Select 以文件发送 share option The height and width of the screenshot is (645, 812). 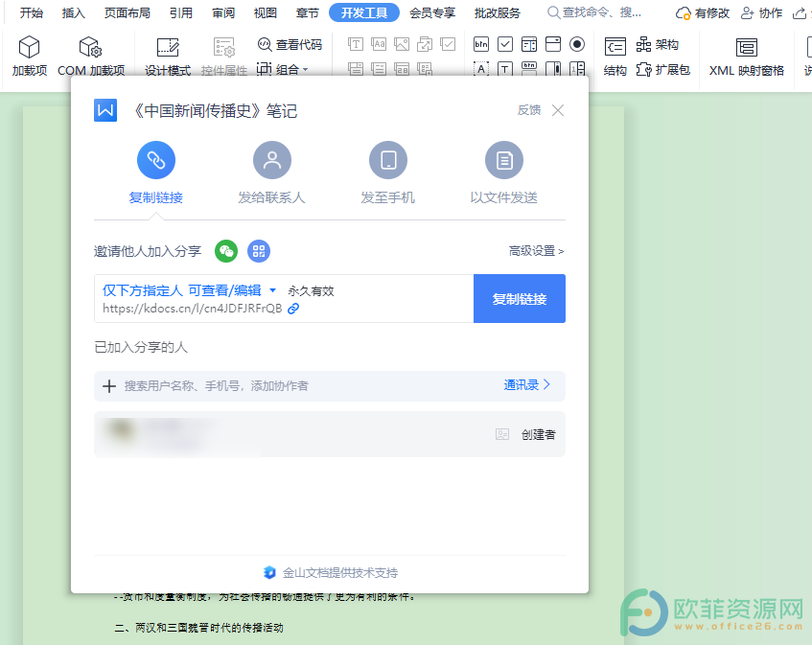[504, 173]
